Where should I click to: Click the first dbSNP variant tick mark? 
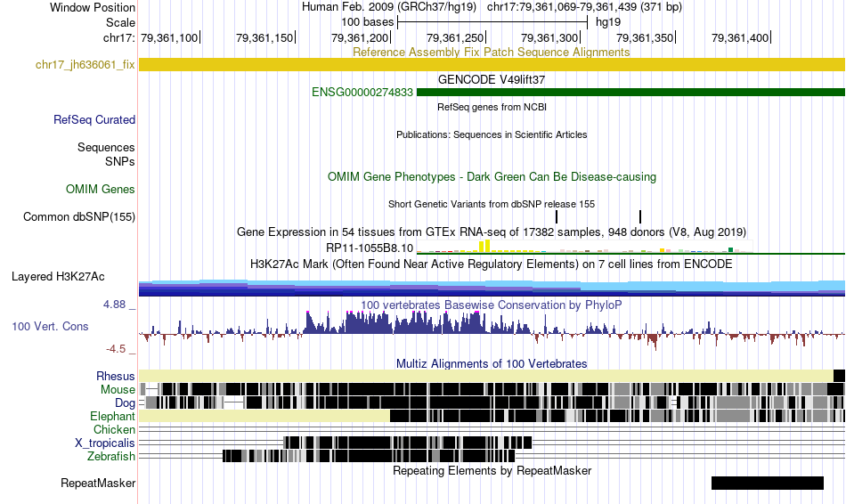coord(557,216)
